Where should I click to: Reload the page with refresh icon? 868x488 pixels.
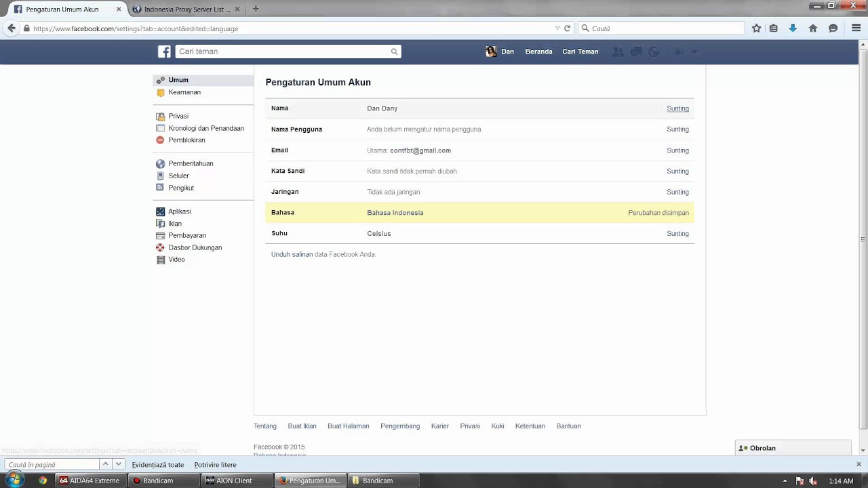pos(567,28)
